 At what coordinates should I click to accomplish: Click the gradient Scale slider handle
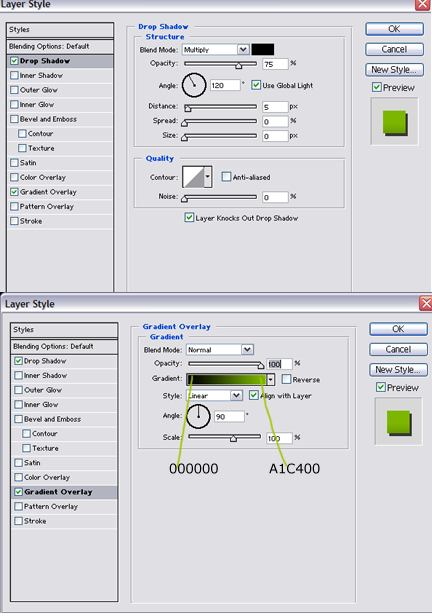coord(233,439)
